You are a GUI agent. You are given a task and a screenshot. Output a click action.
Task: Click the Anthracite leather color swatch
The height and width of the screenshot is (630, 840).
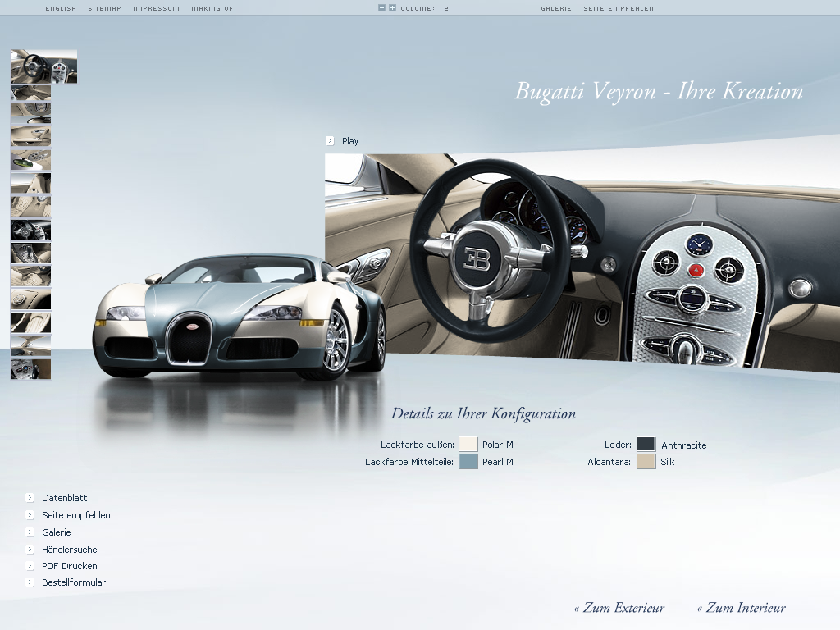pyautogui.click(x=646, y=445)
